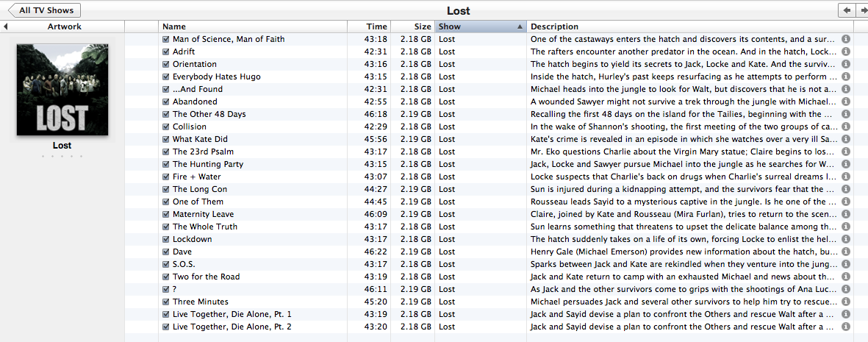This screenshot has height=342, width=868.
Task: Click the Artwork column header
Action: coord(64,26)
